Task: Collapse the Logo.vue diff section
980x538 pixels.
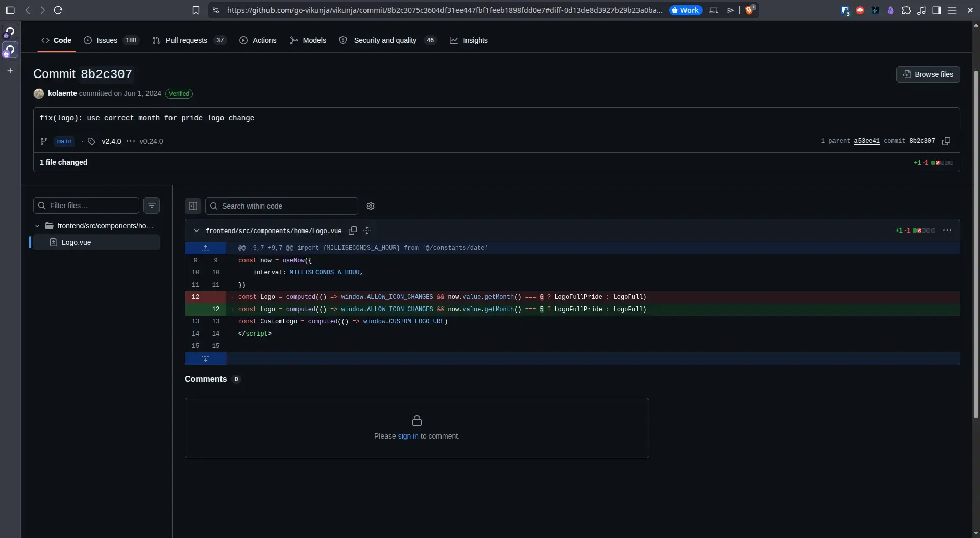Action: (197, 230)
